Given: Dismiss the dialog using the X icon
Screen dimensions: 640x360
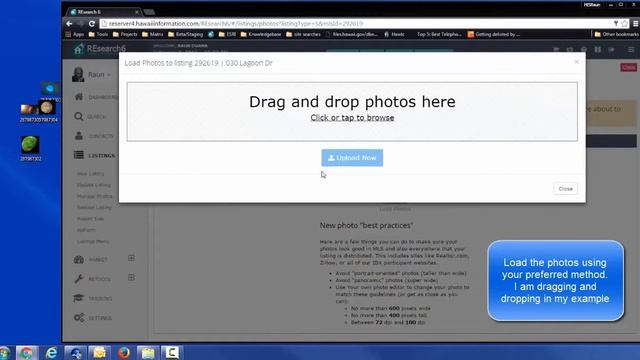Looking at the screenshot, I should pyautogui.click(x=576, y=62).
